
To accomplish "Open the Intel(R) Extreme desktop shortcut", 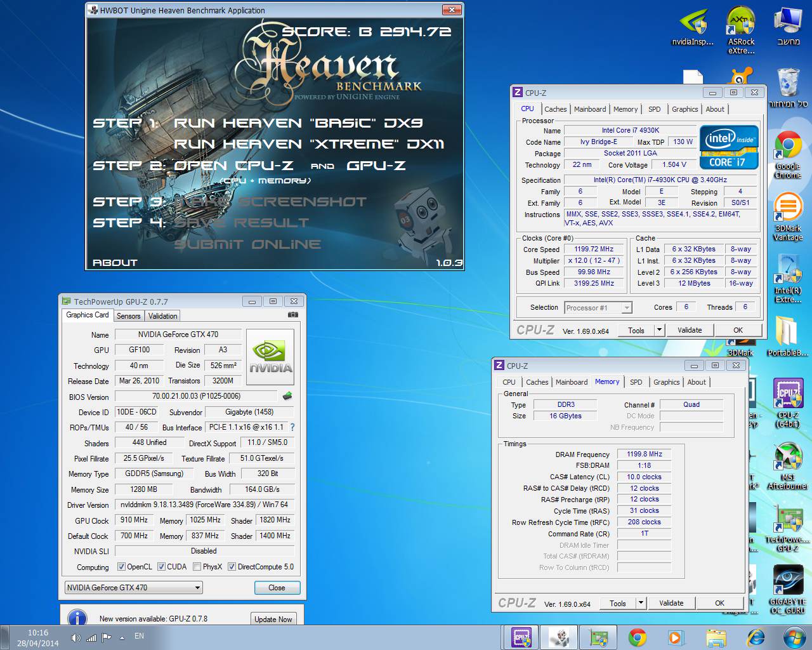I will tap(788, 279).
